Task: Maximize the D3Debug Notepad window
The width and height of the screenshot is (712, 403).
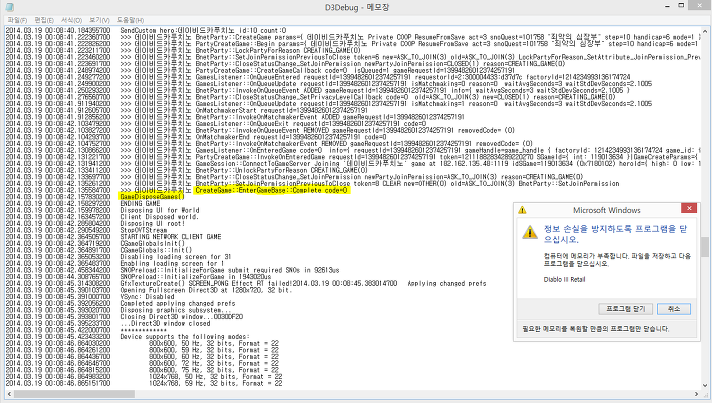Action: [x=681, y=5]
